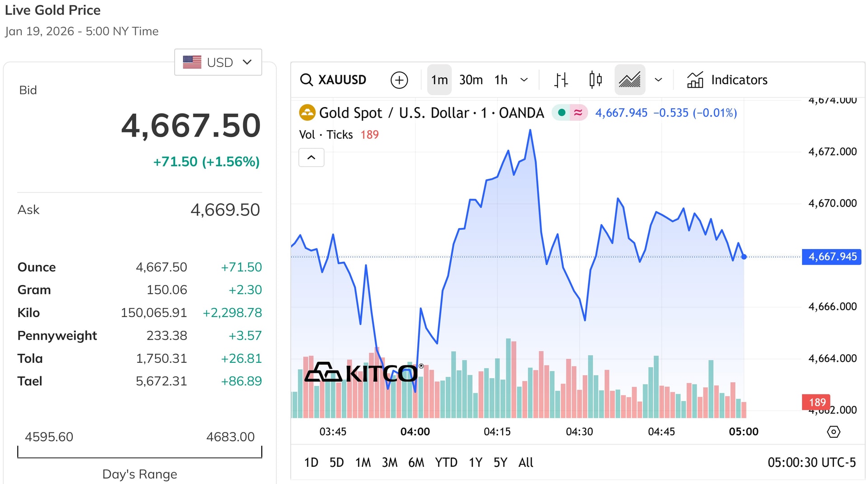Open chart settings via the gear icon
Viewport: 868px width, 484px height.
pos(834,432)
